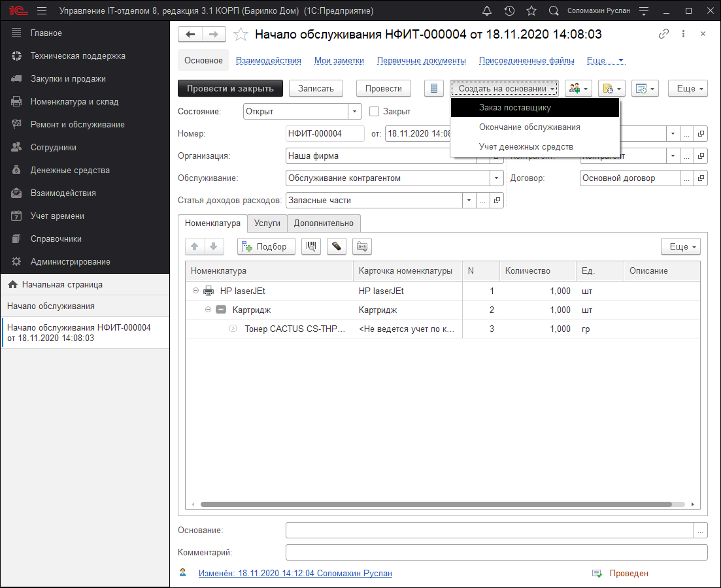Move row up with arrow icon
The height and width of the screenshot is (588, 721).
(195, 246)
